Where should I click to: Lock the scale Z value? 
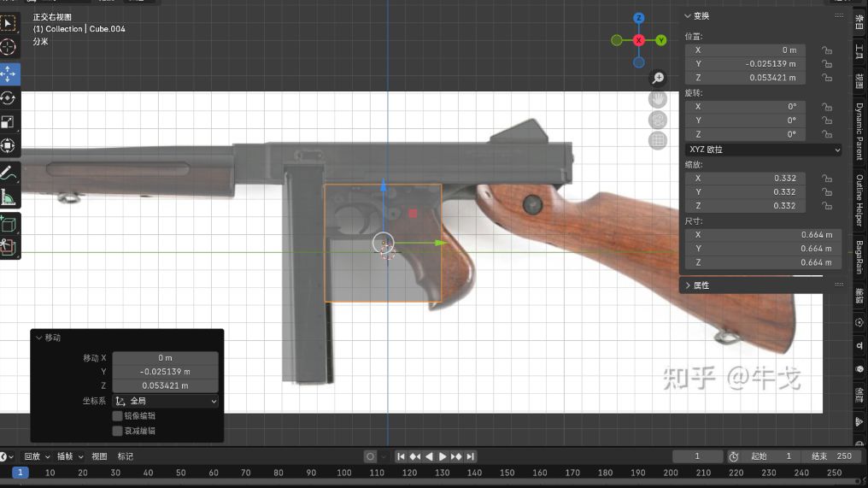pos(827,206)
